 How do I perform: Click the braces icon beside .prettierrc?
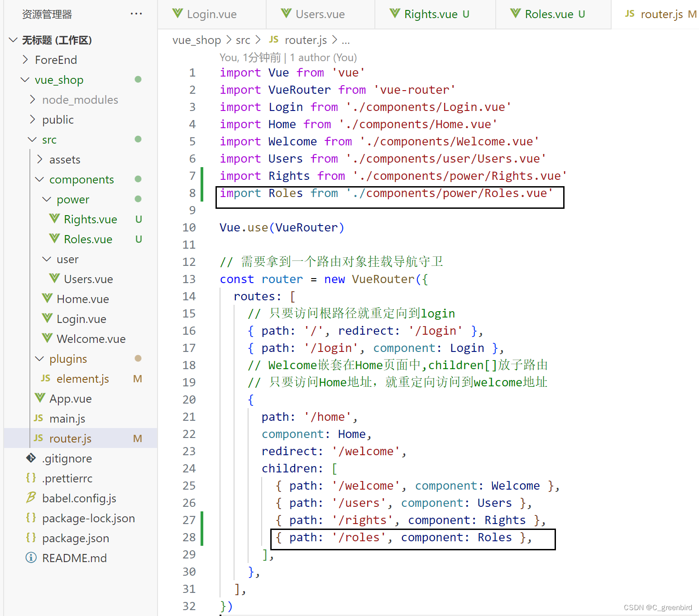[x=31, y=478]
